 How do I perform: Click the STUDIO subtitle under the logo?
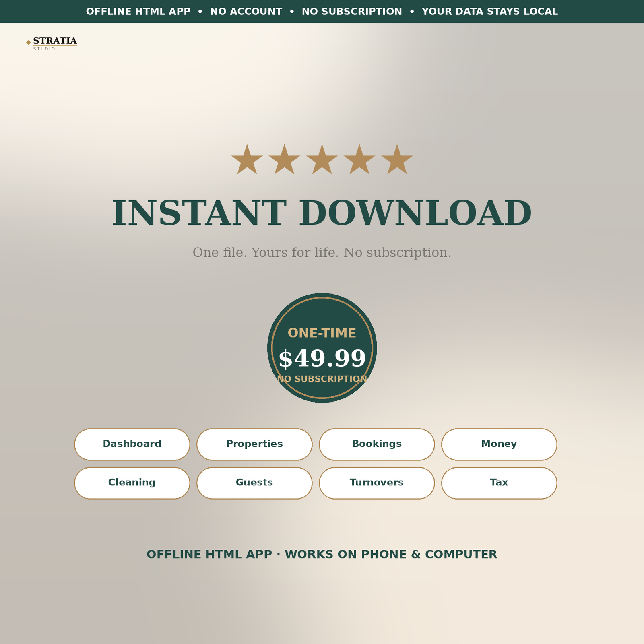pos(44,49)
